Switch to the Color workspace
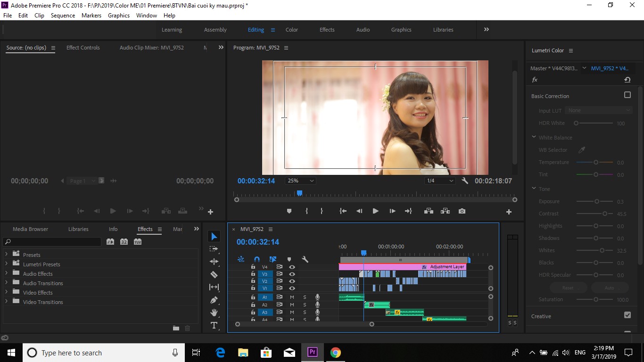Screen dimensions: 644x362 coord(292,30)
